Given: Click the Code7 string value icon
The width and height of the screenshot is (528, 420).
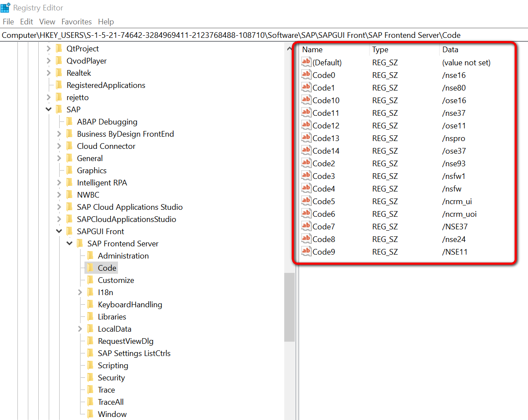Looking at the screenshot, I should coord(306,226).
